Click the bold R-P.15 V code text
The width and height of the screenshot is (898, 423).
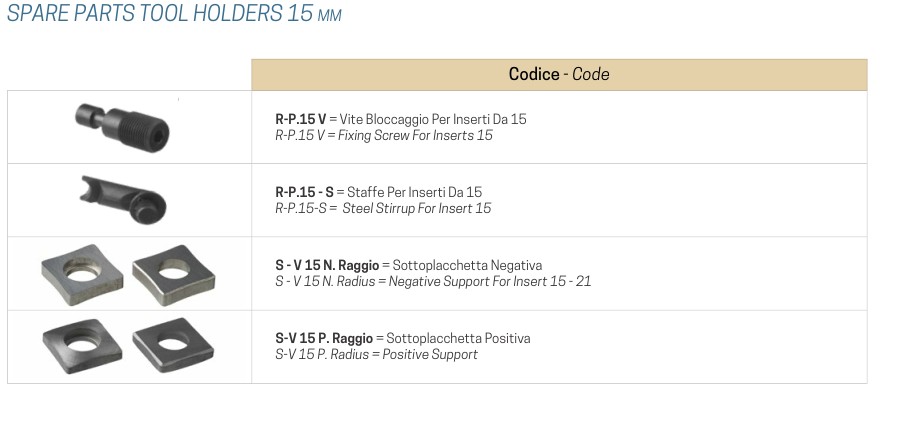(301, 119)
